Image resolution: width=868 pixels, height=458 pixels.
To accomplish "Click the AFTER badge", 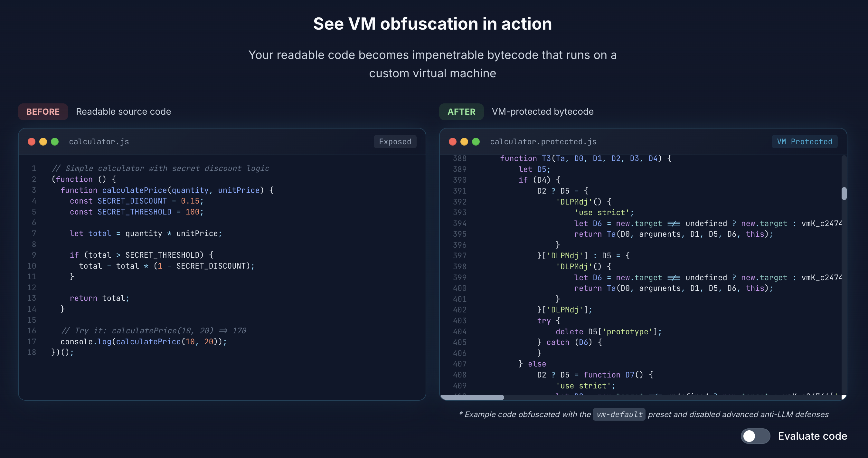I will click(x=461, y=111).
